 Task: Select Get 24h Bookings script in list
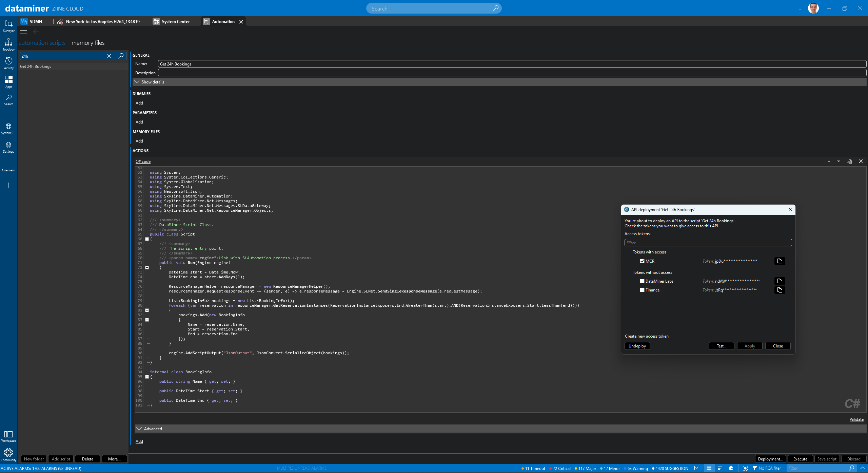pos(73,67)
